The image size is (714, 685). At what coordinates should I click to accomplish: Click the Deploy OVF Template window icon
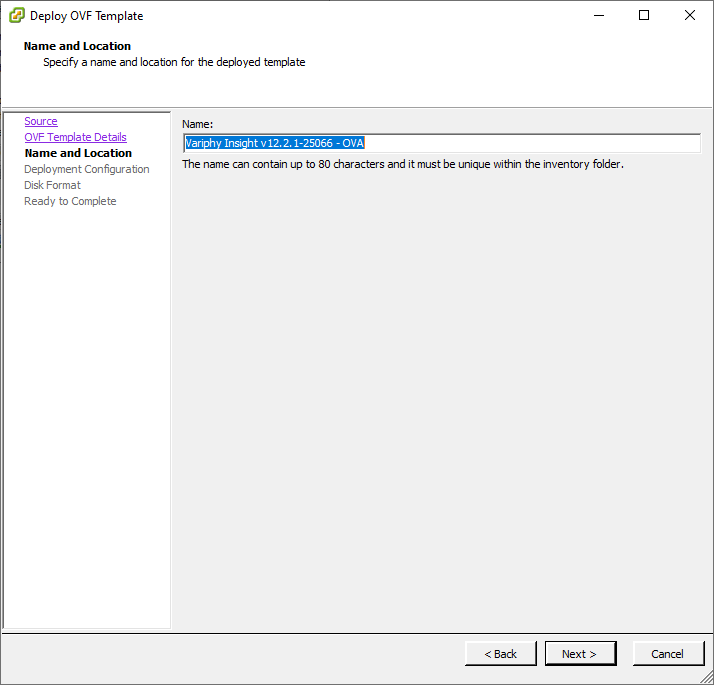coord(17,15)
